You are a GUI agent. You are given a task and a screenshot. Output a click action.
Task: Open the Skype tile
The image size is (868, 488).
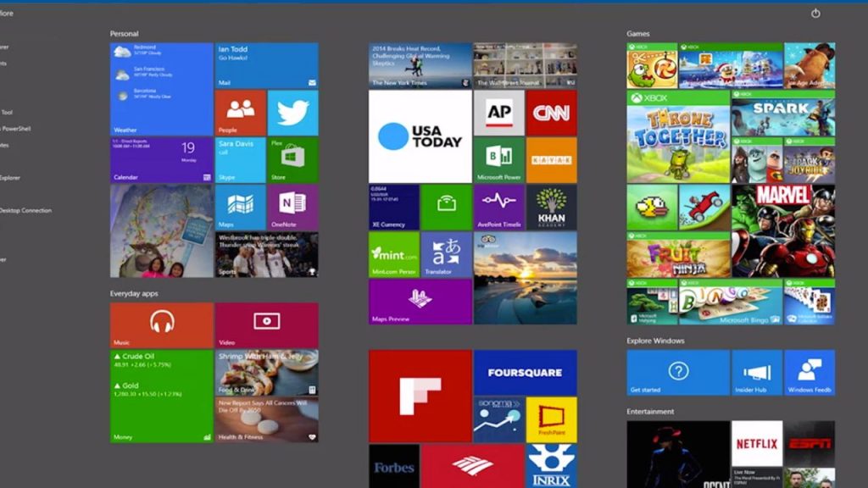[x=240, y=160]
